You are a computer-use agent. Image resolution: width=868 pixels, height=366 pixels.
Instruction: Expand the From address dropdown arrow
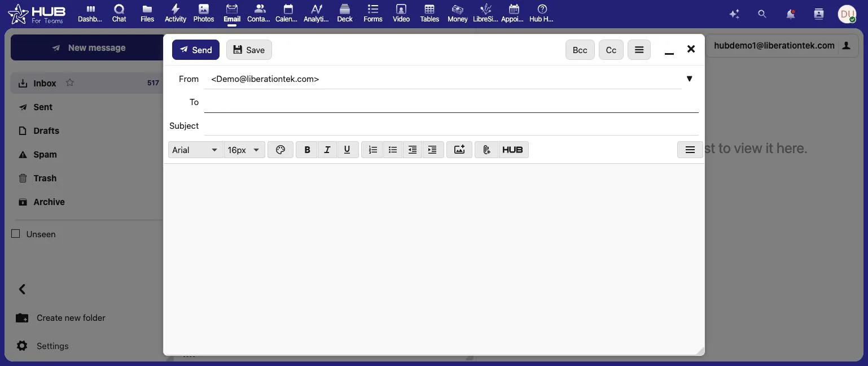click(689, 79)
